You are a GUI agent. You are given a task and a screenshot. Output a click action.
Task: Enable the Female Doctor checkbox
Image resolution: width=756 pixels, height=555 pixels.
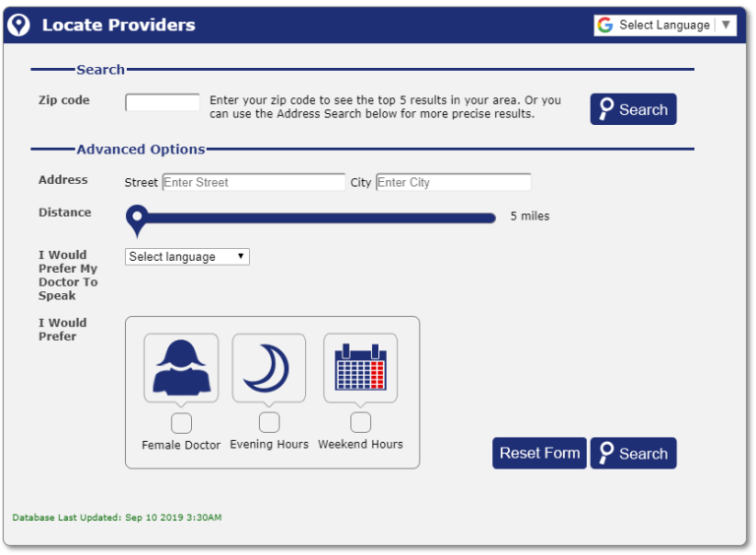181,423
